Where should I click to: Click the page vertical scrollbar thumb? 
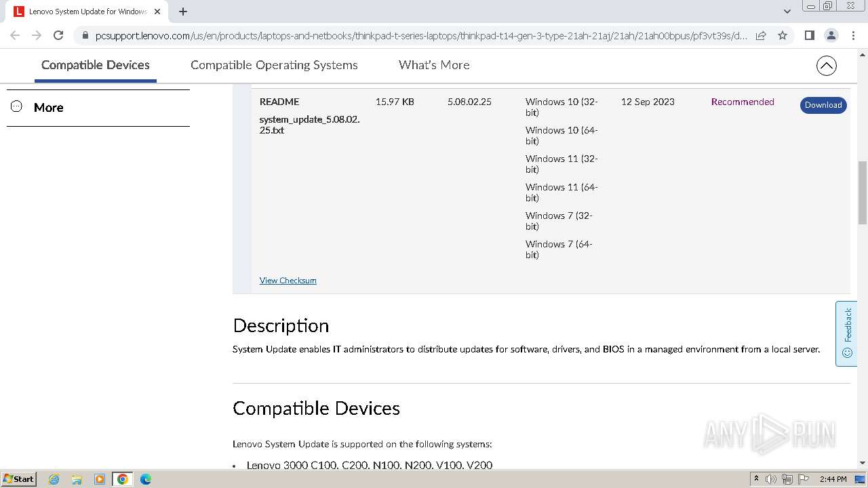(863, 192)
